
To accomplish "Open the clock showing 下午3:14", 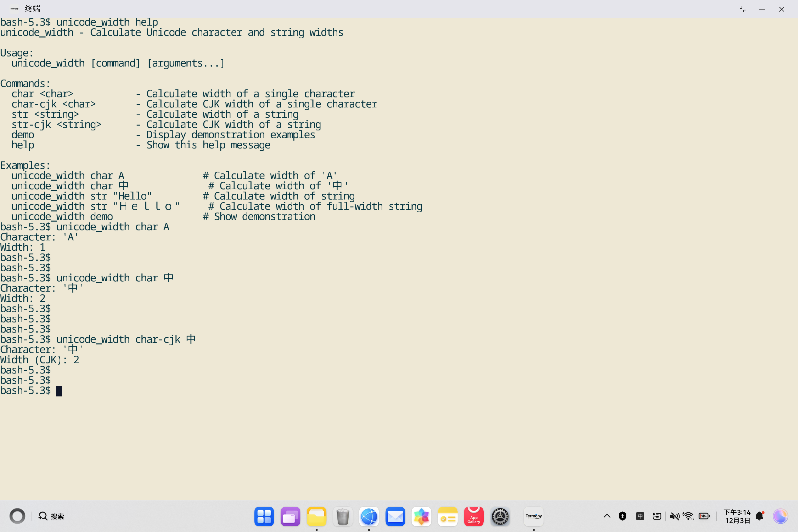I will 737,516.
